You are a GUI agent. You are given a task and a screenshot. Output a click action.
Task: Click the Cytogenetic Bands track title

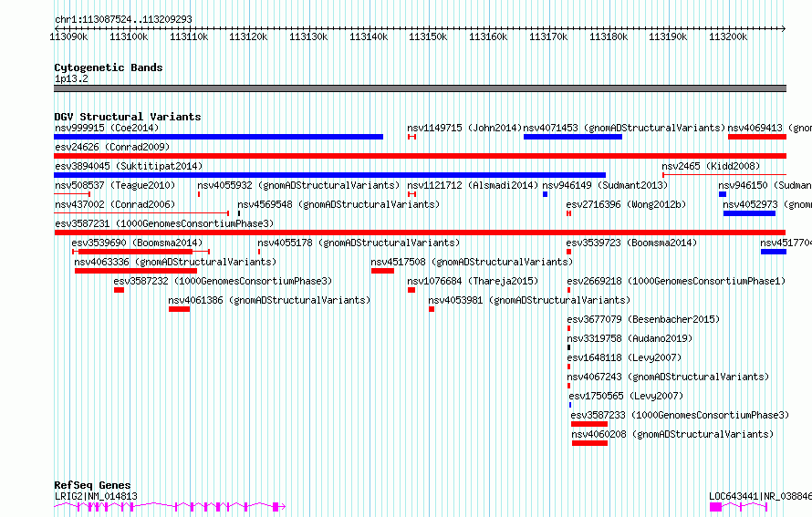[109, 67]
